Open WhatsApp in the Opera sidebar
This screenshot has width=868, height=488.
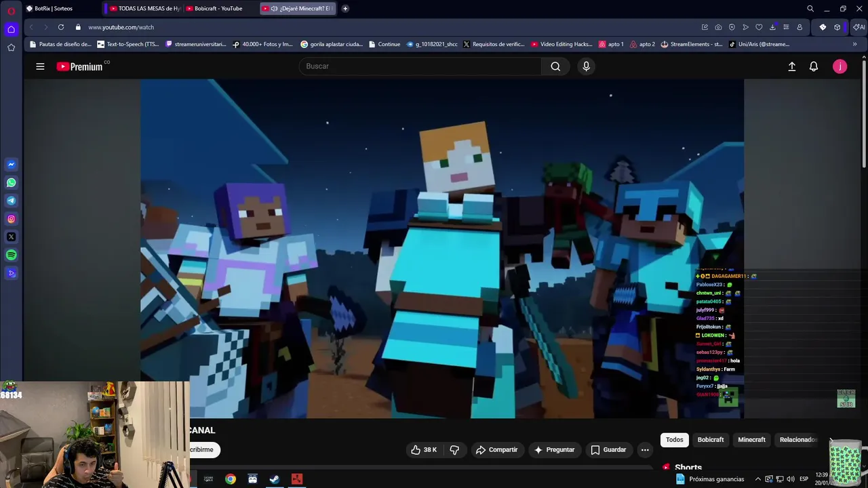[11, 182]
